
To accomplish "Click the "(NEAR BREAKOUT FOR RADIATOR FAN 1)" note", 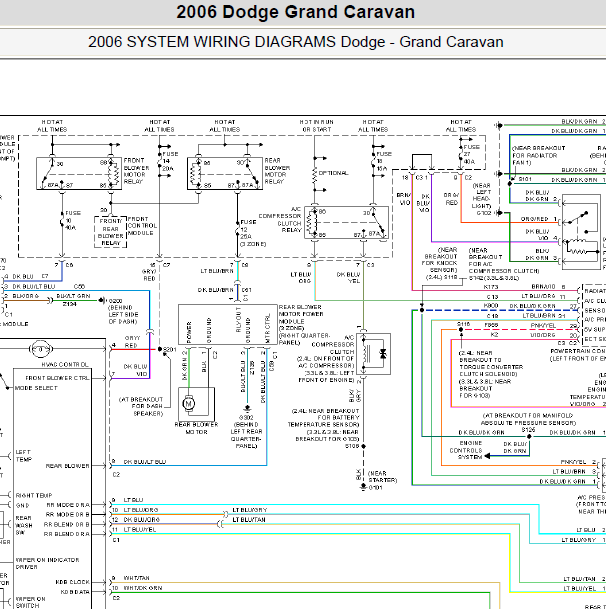I will tap(538, 155).
